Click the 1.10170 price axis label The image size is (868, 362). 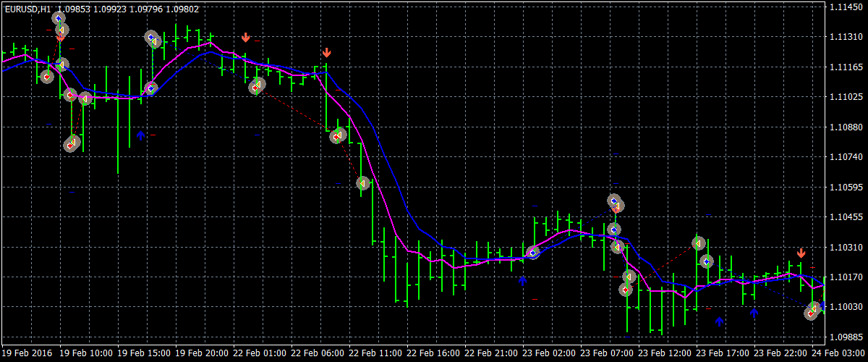(846, 277)
